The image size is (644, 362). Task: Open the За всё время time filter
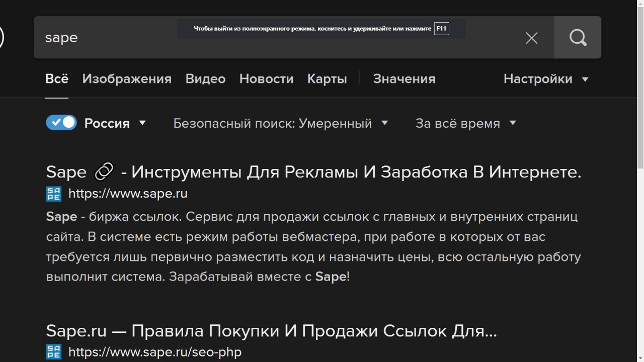pos(466,123)
